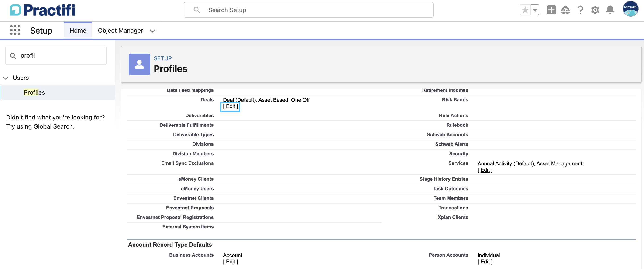This screenshot has width=644, height=269.
Task: Click the magnifier icon in Search Setup
Action: tap(197, 10)
